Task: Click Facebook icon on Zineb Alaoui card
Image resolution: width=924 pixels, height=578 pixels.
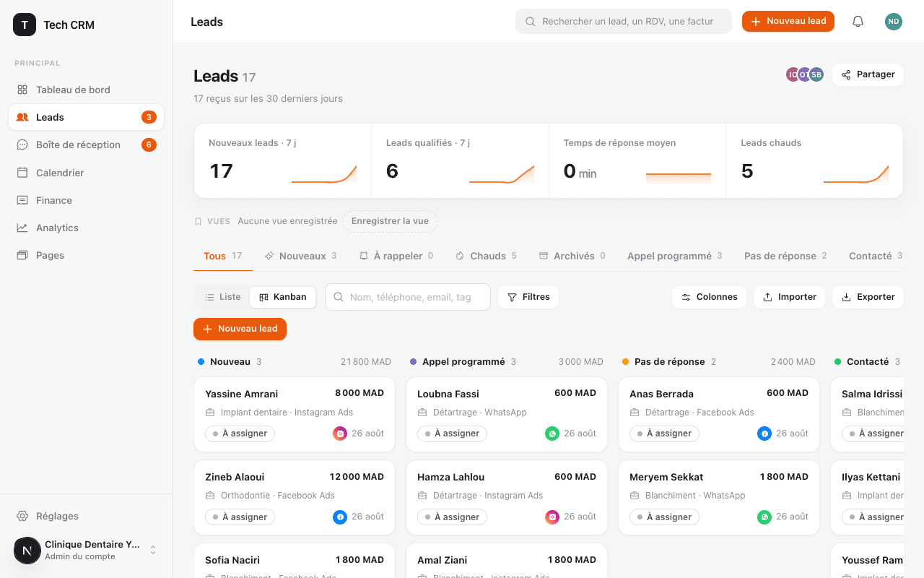Action: click(x=340, y=517)
